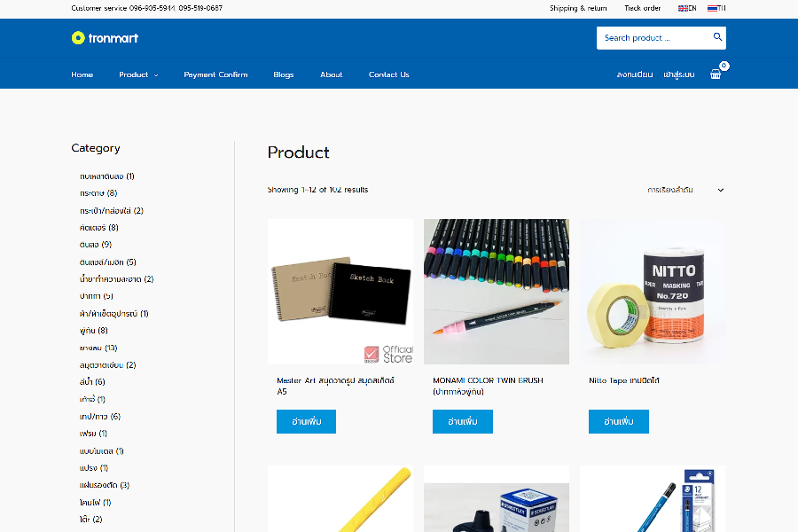Click the tronmart logo
This screenshot has height=532, width=798.
click(105, 37)
